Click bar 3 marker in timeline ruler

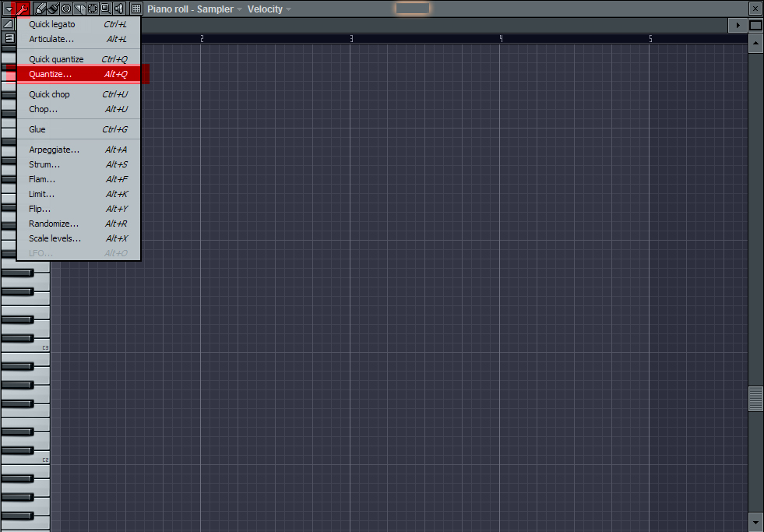tap(351, 38)
